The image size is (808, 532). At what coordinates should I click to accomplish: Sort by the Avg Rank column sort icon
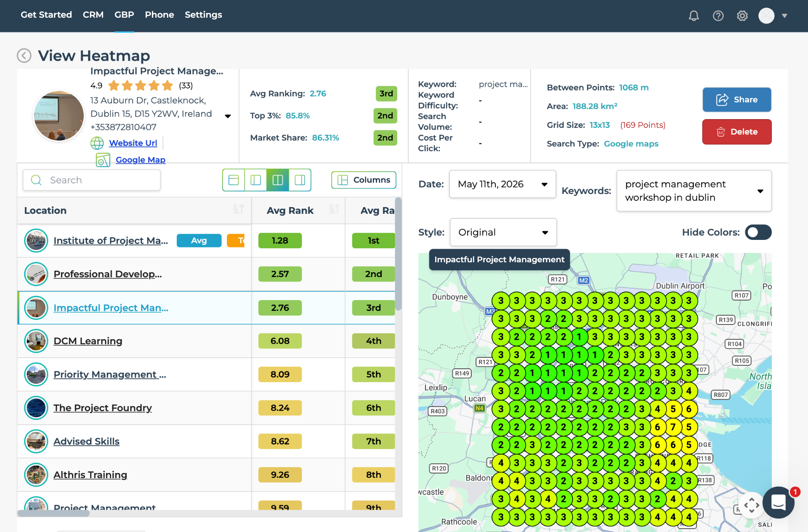click(x=334, y=209)
